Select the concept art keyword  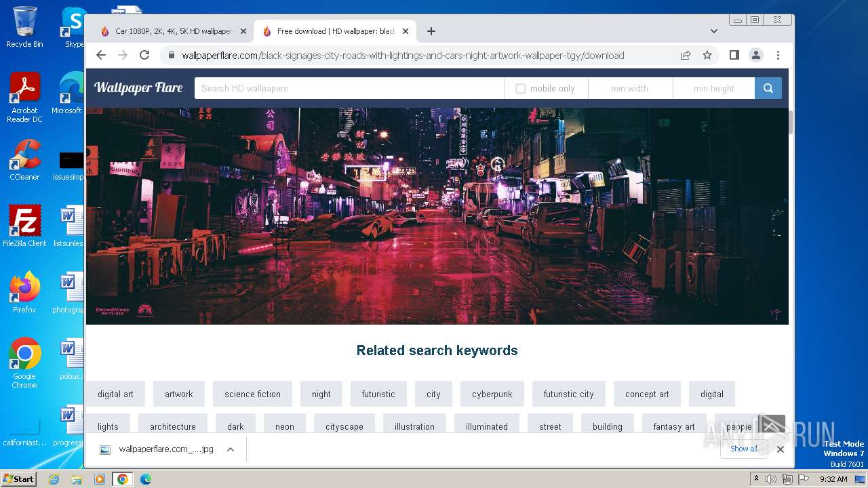tap(647, 394)
